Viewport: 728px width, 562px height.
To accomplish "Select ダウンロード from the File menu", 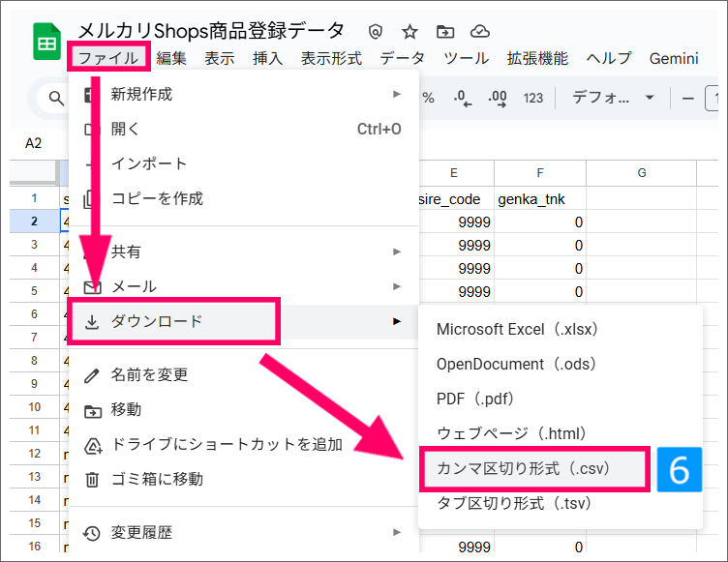I will tap(174, 321).
